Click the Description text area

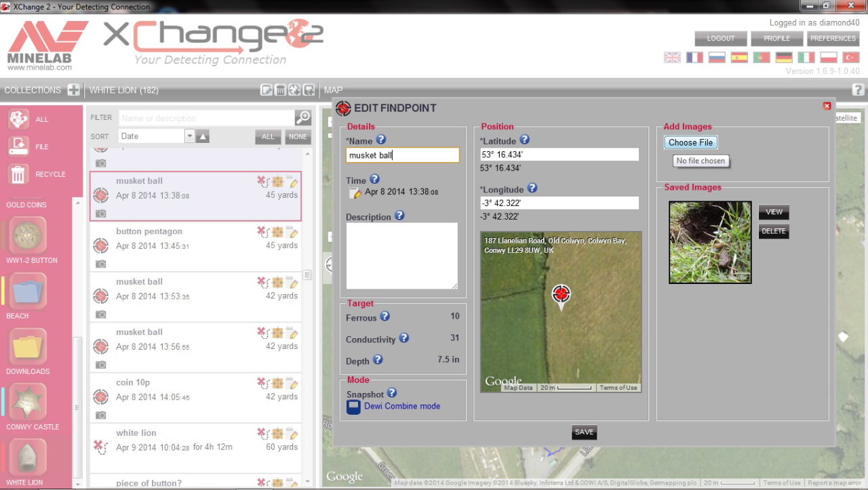402,256
